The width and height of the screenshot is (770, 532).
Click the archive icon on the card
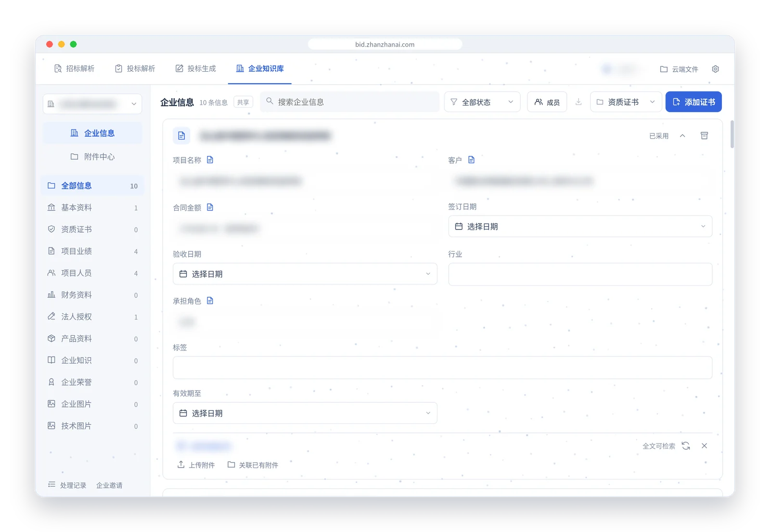[704, 136]
